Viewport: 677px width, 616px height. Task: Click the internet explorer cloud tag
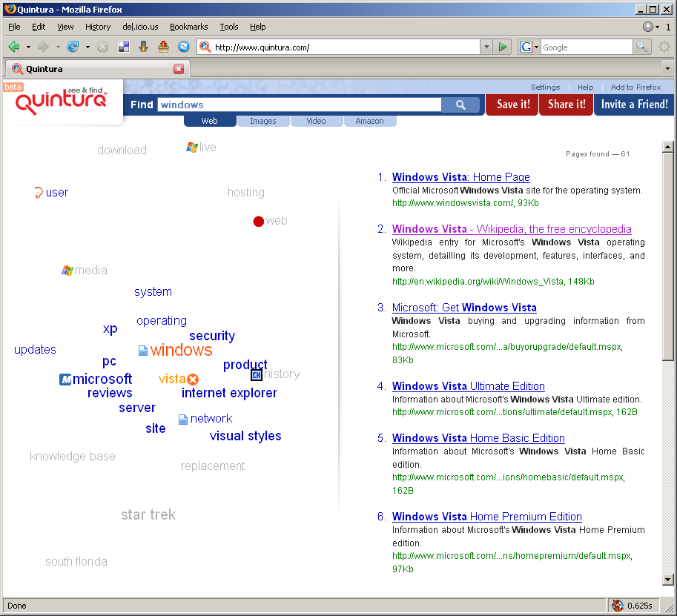[x=229, y=393]
